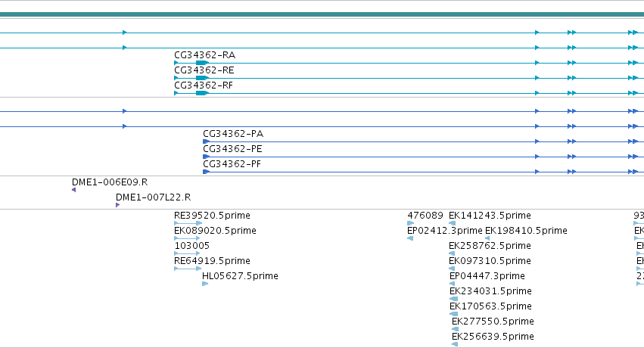Click the EK258762.5prime EST label
Viewport: 644px width, 348px height.
(x=490, y=246)
